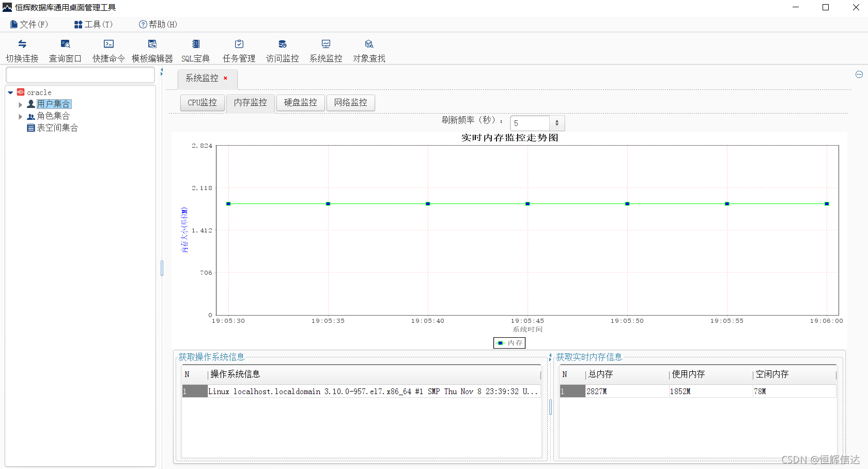This screenshot has width=868, height=469.
Task: Click the 空闲内存 column header
Action: 795,374
